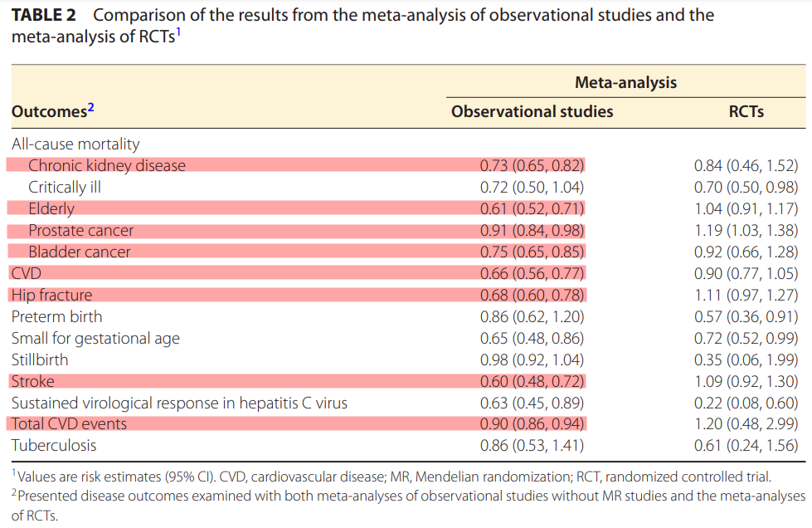Click the blue superscript 2 beside Outcomes
Screen dimensions: 812x528
[x=91, y=107]
